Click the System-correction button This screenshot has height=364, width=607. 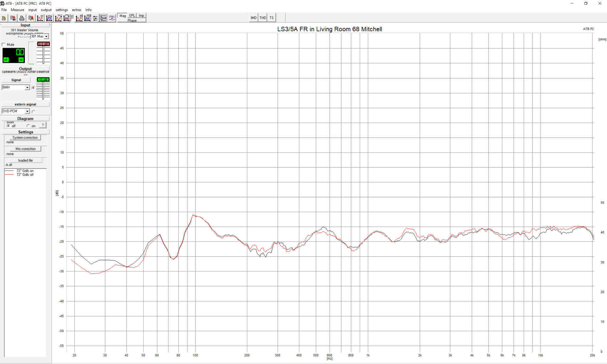click(x=25, y=138)
